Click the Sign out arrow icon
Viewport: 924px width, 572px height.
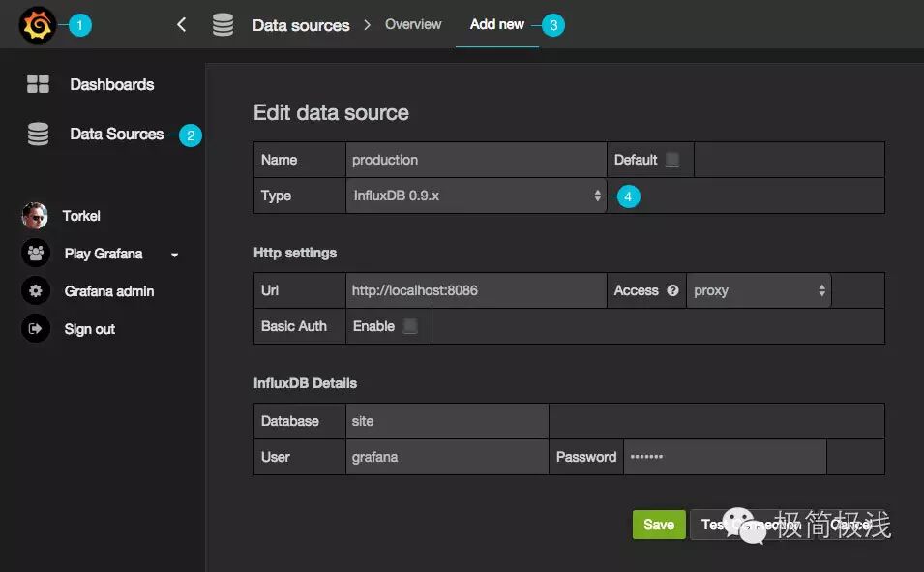coord(36,328)
